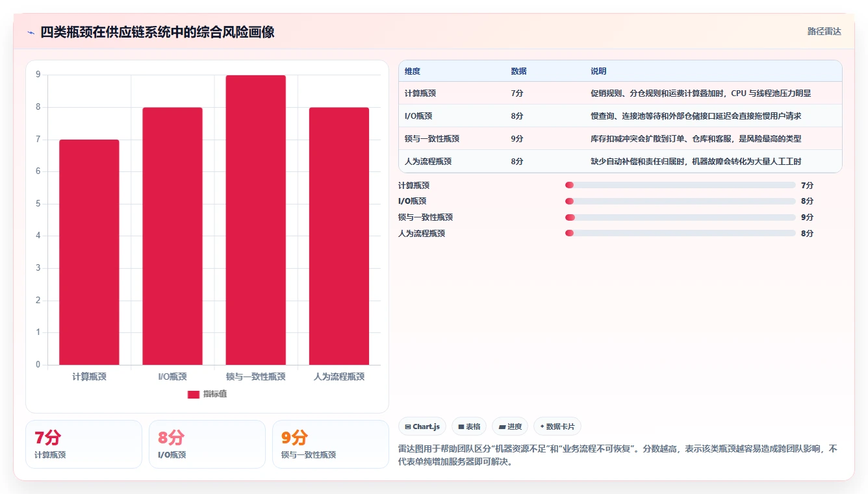Viewport: 868px width, 494px height.
Task: Click the 计算瓶颈 progress bar
Action: [x=680, y=185]
